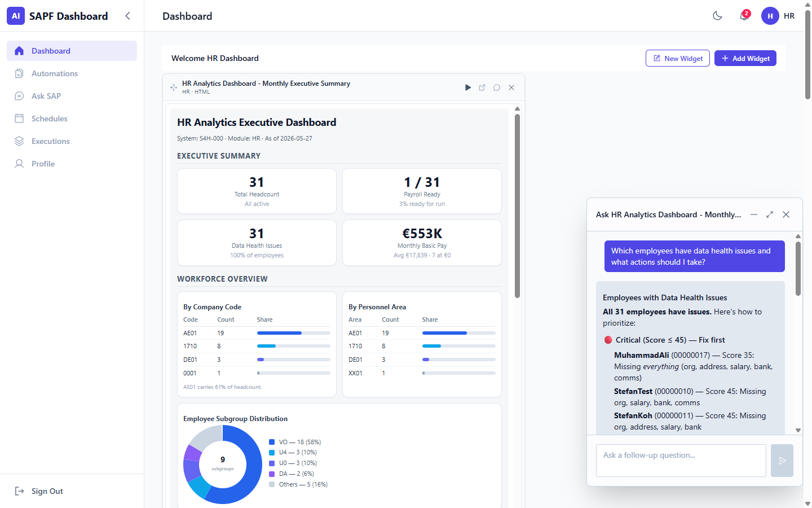This screenshot has width=812, height=508.
Task: Select personnel area row XX01
Action: [x=422, y=373]
